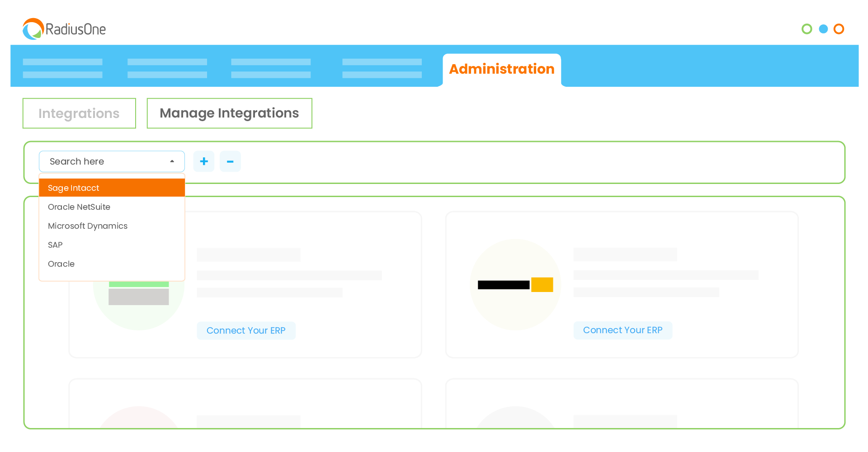Screen dimensions: 868x452
Task: Select Oracle NetSuite from the list
Action: click(79, 207)
